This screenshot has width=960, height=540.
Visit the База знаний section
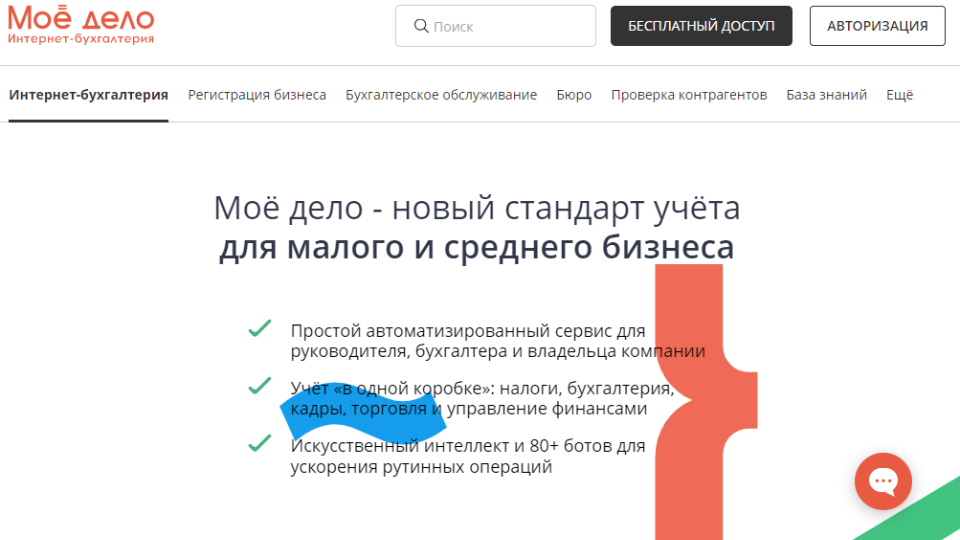point(827,95)
